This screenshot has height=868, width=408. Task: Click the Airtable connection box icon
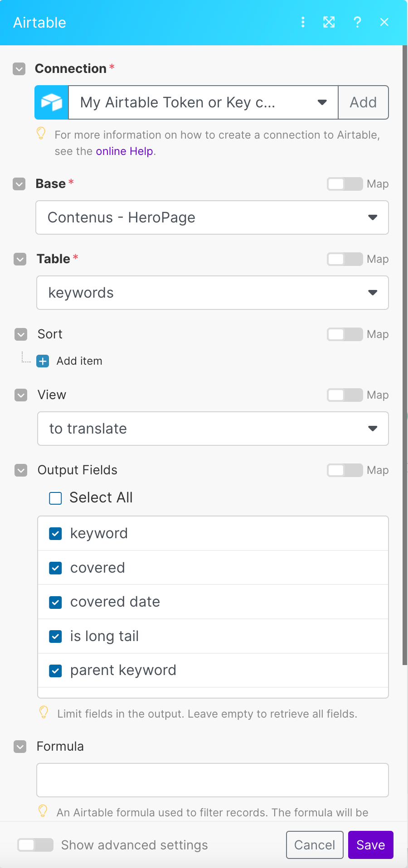[52, 102]
